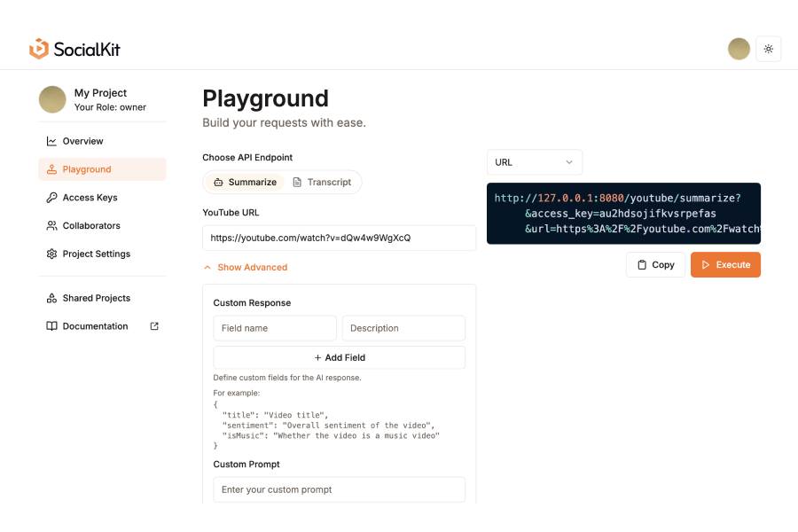Focus the YouTube URL input field
Screen dimensions: 798x532
(x=339, y=238)
